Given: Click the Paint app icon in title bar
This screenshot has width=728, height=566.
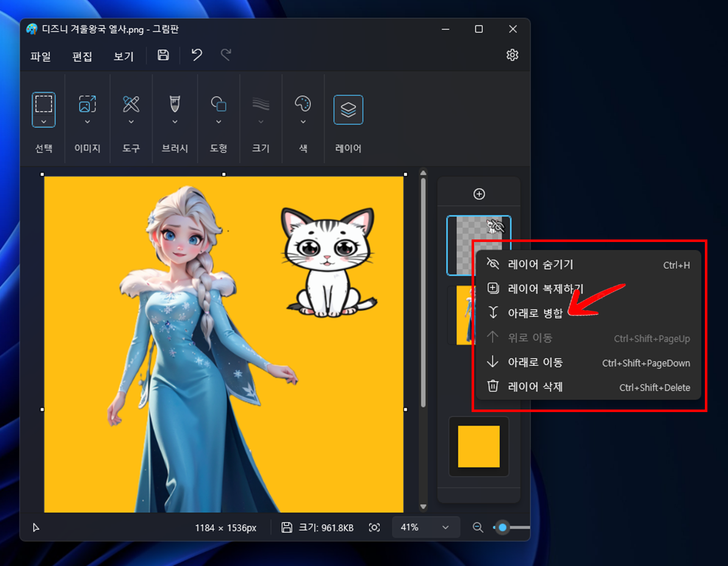Looking at the screenshot, I should point(32,29).
